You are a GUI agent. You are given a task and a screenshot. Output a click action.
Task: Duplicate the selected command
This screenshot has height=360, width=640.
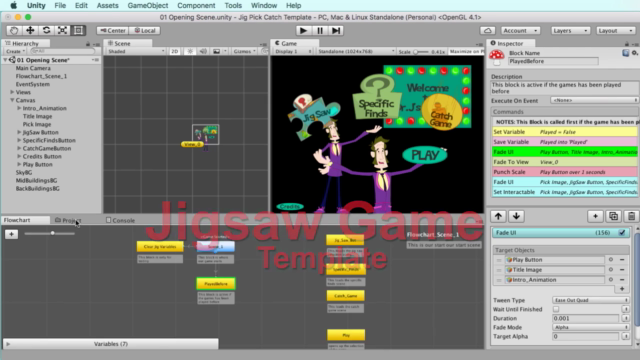pyautogui.click(x=613, y=216)
